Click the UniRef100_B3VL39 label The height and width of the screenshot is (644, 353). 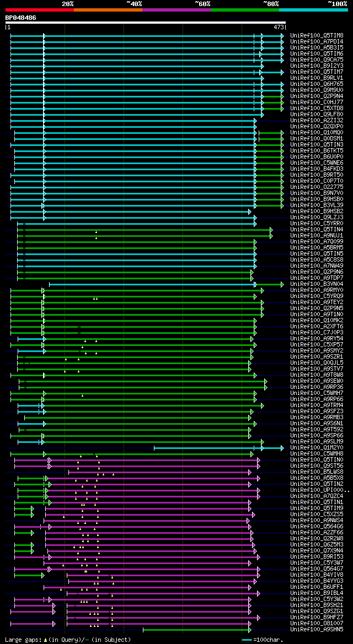coord(317,205)
